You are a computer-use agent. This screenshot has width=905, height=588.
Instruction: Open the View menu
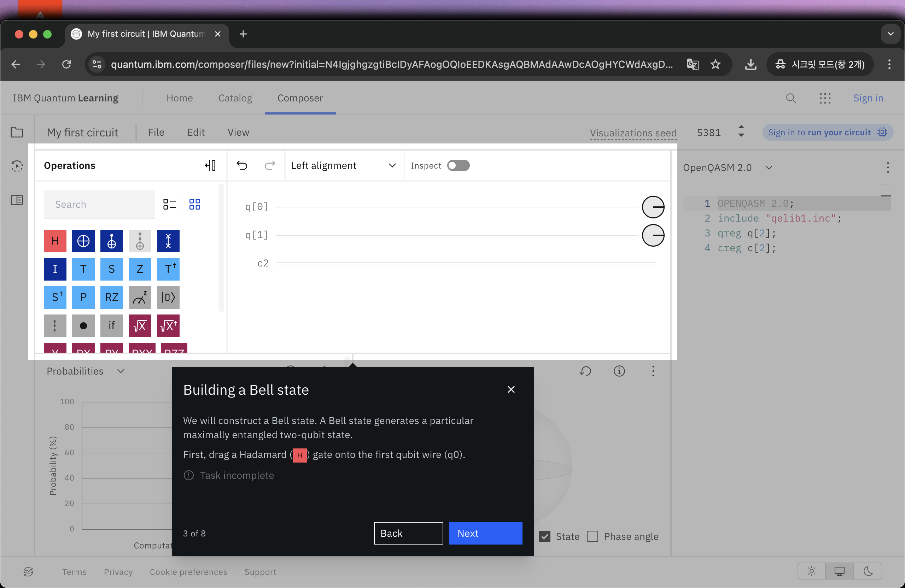pyautogui.click(x=238, y=132)
